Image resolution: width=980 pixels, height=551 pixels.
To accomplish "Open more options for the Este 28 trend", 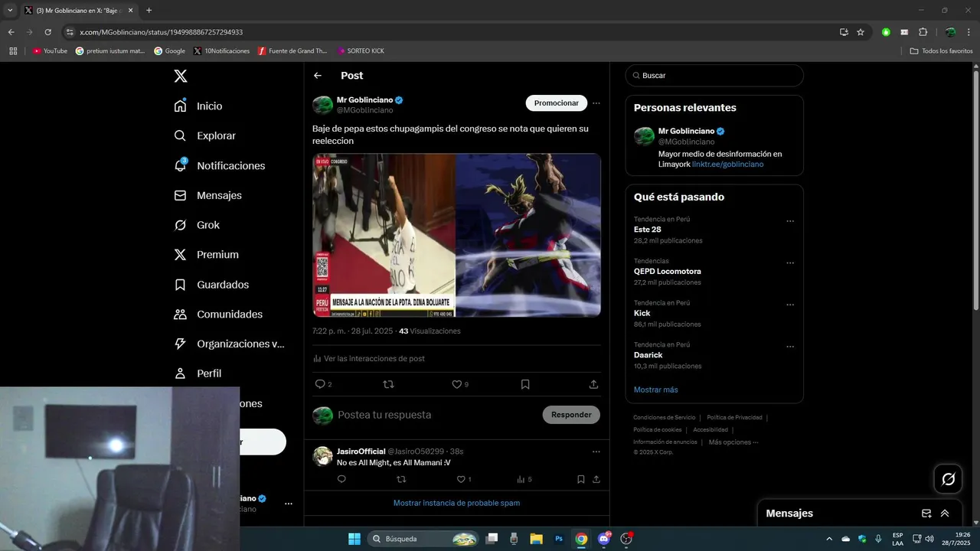I will tap(790, 221).
